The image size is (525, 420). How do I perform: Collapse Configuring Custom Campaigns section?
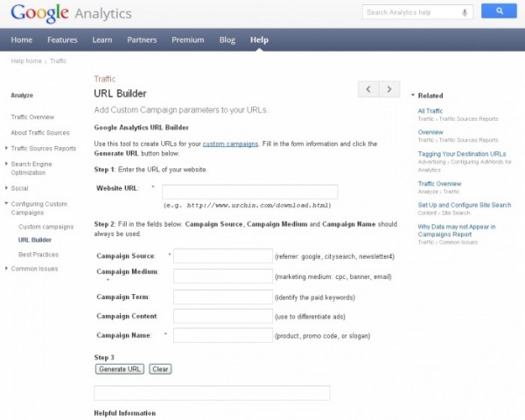6,203
